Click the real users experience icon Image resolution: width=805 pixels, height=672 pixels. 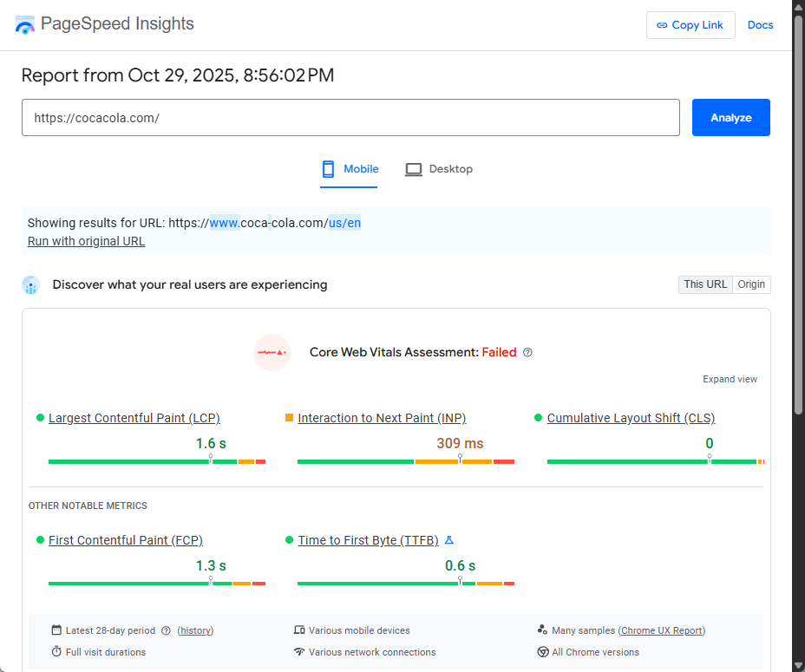tap(31, 285)
